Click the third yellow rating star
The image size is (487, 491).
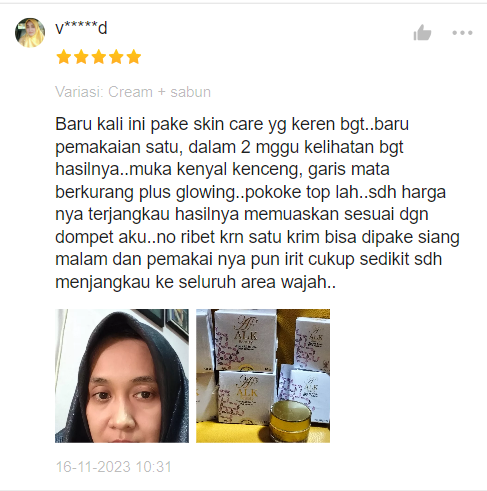[x=99, y=57]
